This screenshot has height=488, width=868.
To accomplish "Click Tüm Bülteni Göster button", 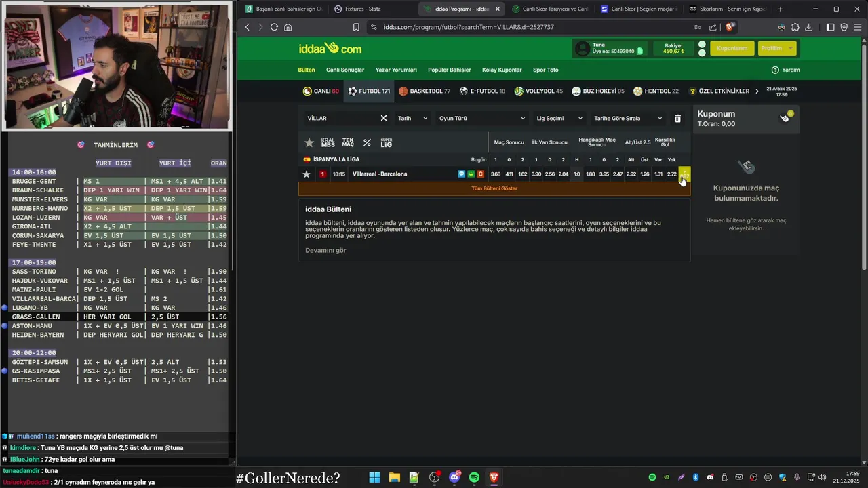I will 494,188.
